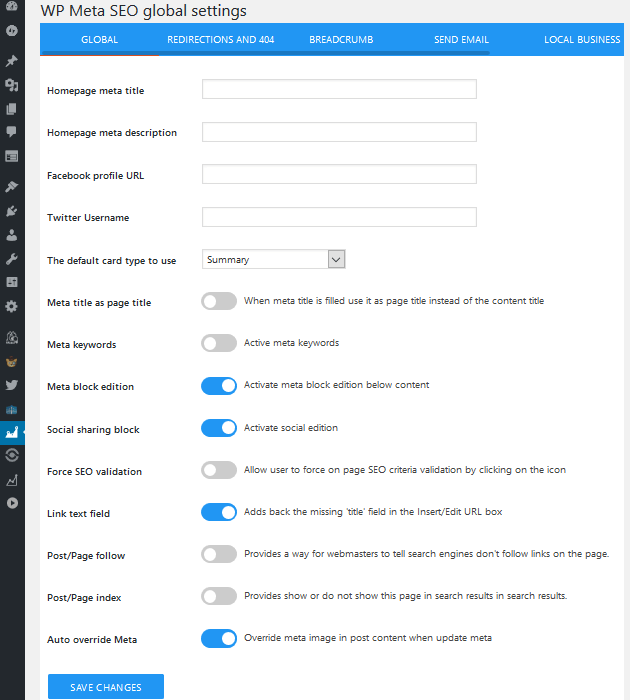Select the GLOBAL tab
This screenshot has width=630, height=700.
click(100, 40)
